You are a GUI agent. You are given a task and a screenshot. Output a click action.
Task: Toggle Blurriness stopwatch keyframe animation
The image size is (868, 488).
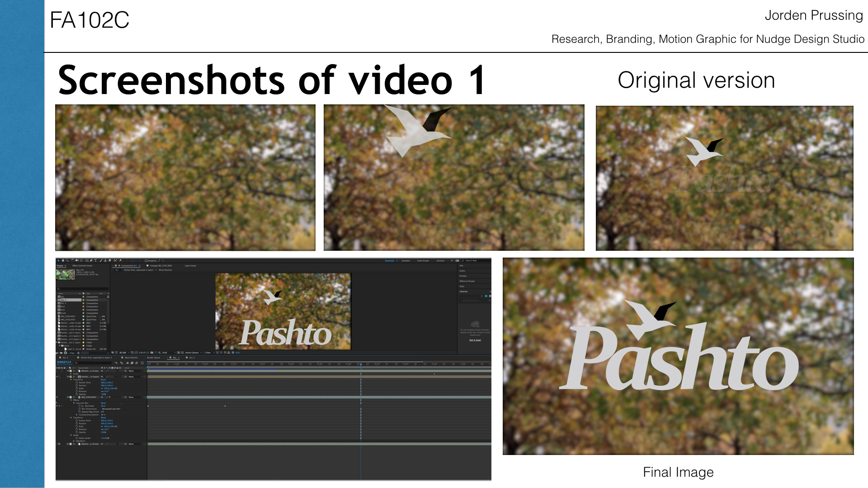coord(80,406)
